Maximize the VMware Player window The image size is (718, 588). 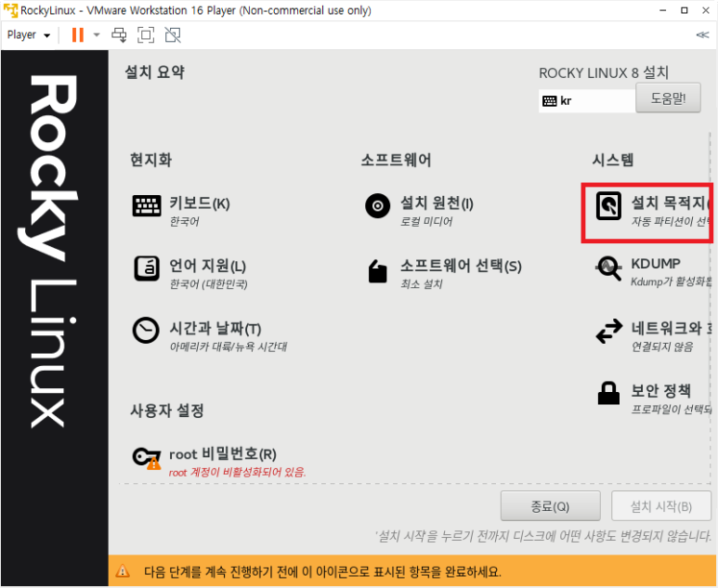685,10
